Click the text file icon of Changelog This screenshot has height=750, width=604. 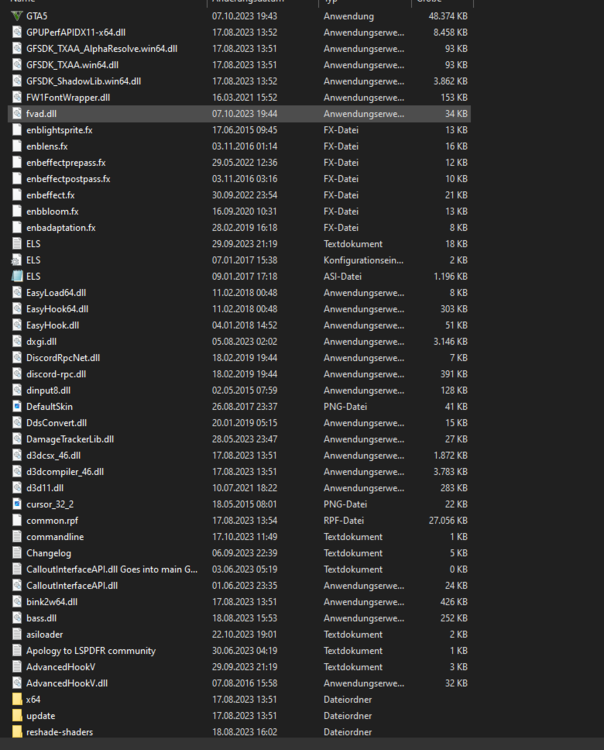coord(17,553)
